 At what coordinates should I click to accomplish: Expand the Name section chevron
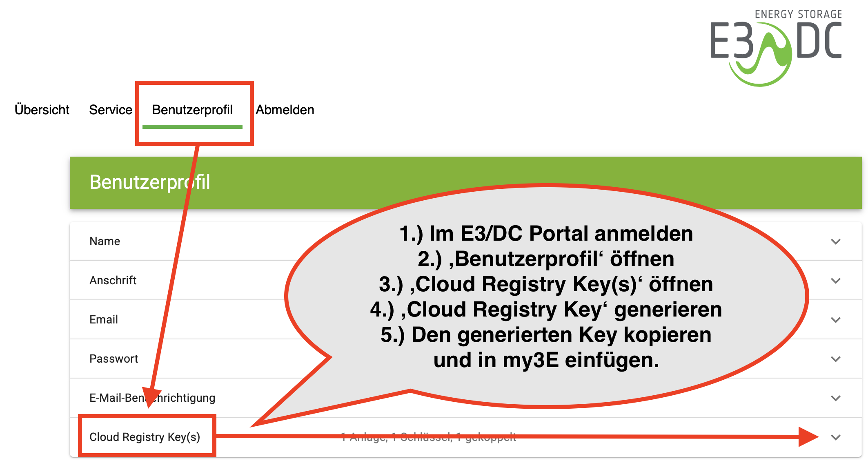[x=835, y=239]
